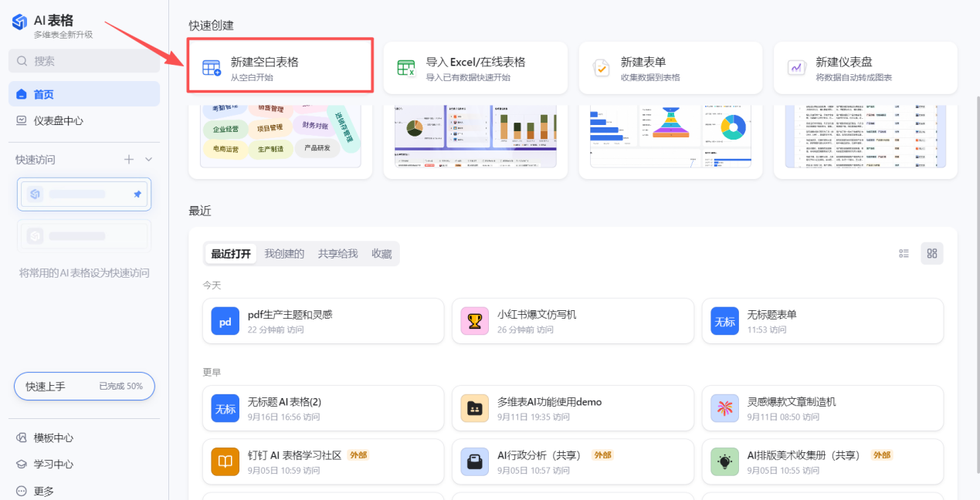Viewport: 980px width, 500px height.
Task: Click the blue pd file icon
Action: point(226,322)
